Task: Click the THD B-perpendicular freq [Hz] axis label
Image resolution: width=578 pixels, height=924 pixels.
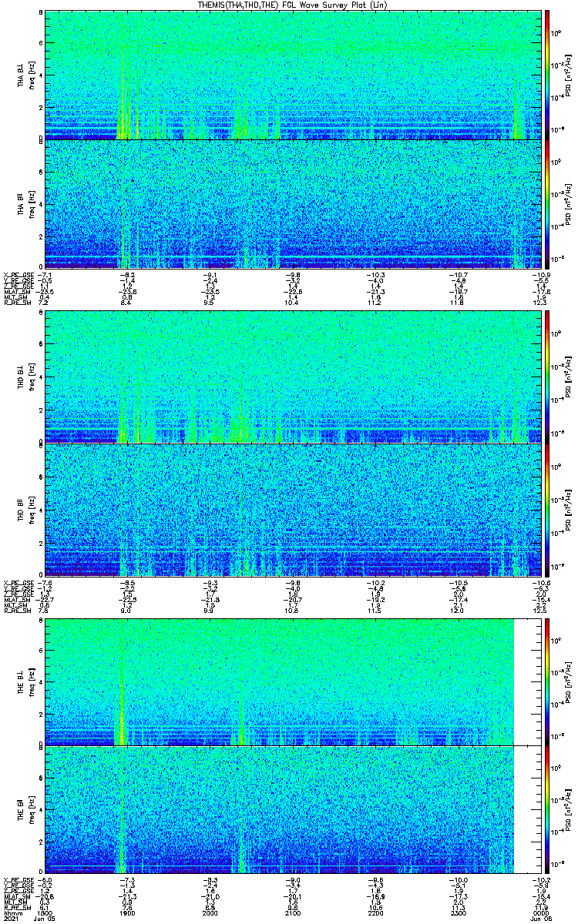Action: (32, 379)
